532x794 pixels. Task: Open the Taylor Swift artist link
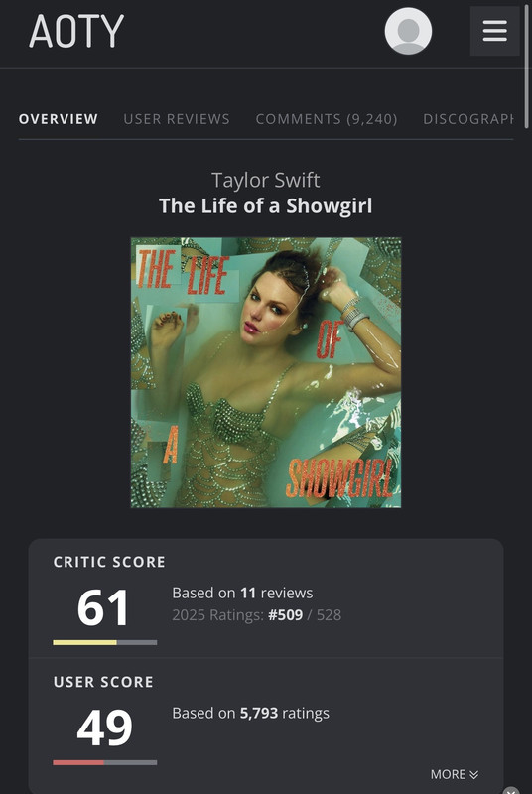pos(266,180)
